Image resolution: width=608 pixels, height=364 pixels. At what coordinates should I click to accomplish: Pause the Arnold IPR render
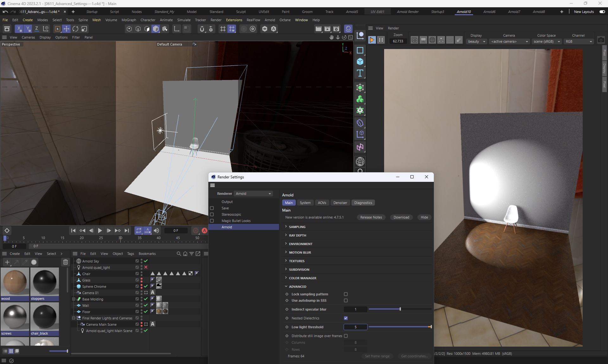point(381,40)
